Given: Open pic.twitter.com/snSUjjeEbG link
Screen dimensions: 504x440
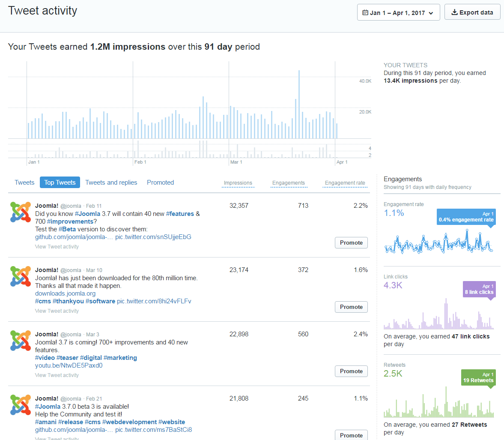Looking at the screenshot, I should [153, 237].
